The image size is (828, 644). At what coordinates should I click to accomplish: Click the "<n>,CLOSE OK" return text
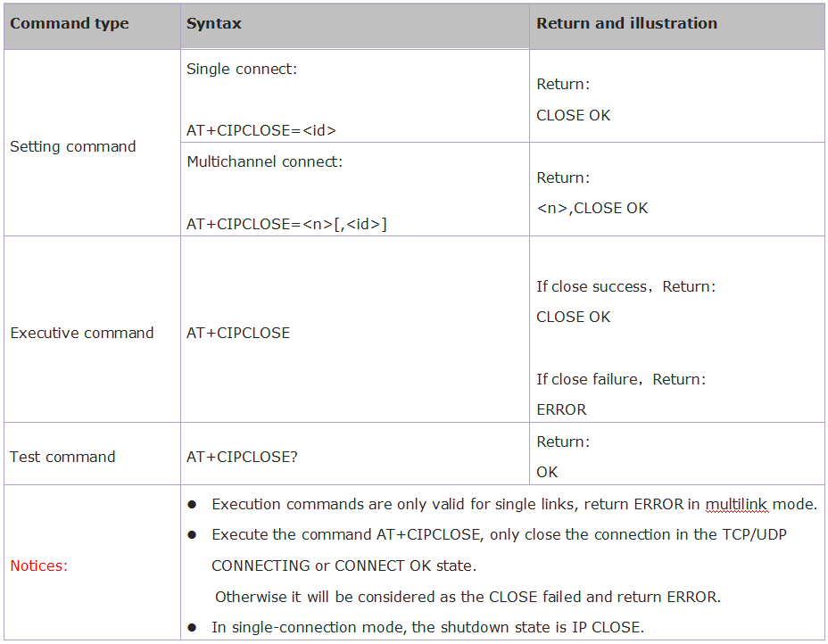[x=592, y=208]
